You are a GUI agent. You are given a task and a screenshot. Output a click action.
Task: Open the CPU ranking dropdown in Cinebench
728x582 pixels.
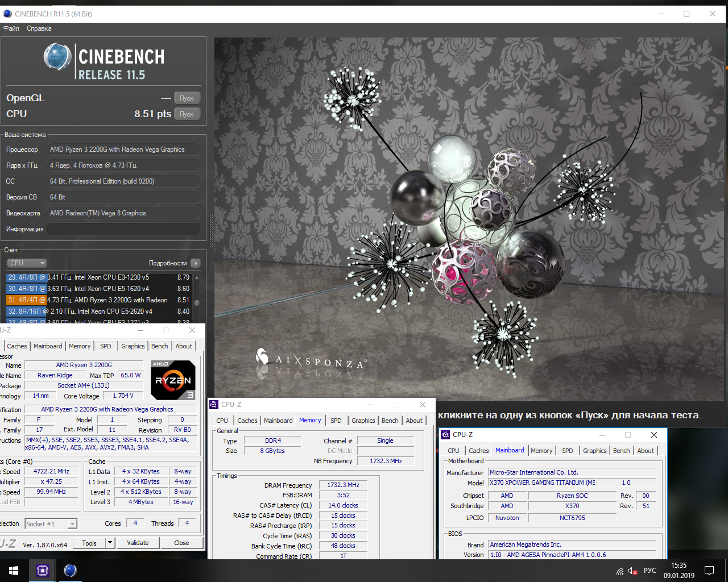tap(27, 263)
